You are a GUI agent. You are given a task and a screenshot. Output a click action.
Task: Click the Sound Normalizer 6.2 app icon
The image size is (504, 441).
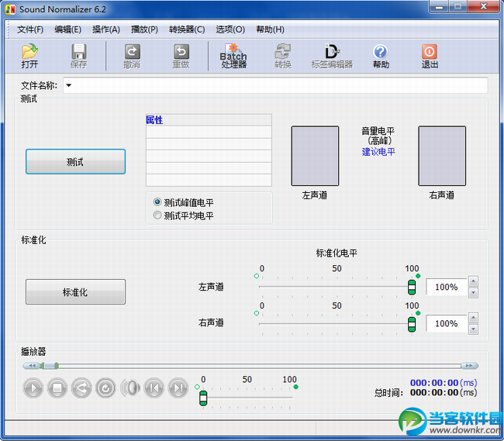pos(10,9)
